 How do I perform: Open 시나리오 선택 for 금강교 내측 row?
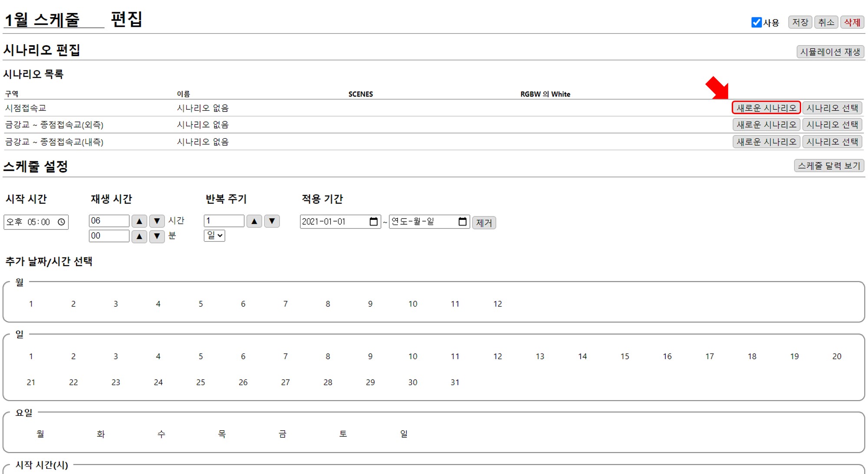point(832,142)
